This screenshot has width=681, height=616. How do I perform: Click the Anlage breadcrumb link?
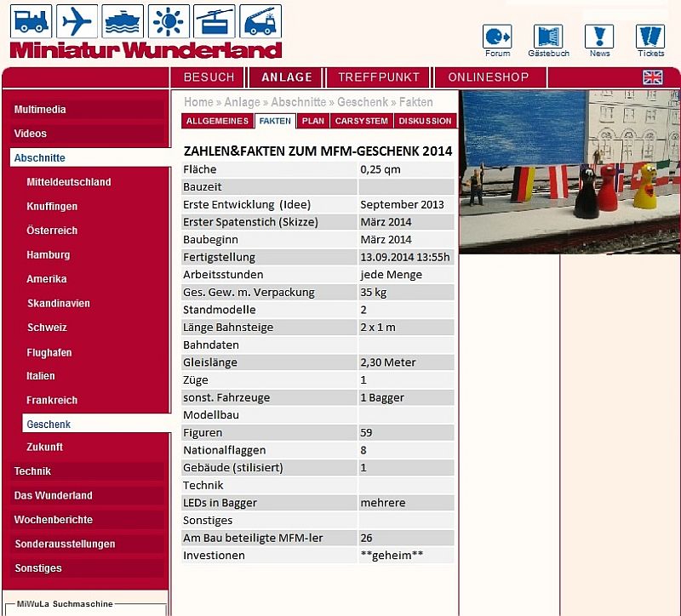pyautogui.click(x=242, y=102)
